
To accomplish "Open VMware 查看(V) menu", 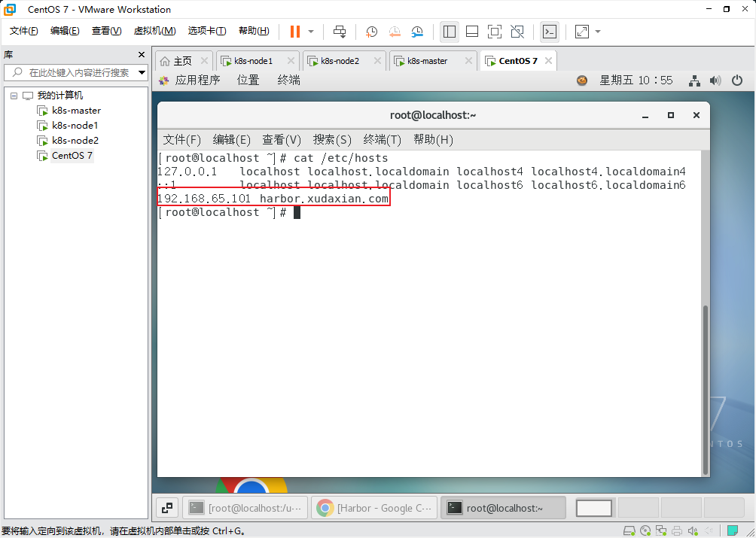I will 107,31.
